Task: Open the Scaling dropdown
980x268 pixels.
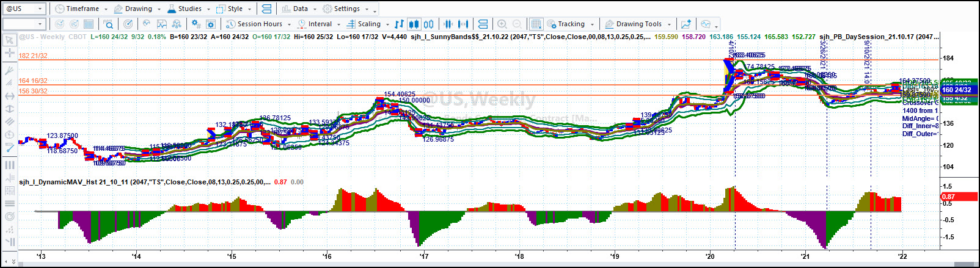Action: point(368,24)
